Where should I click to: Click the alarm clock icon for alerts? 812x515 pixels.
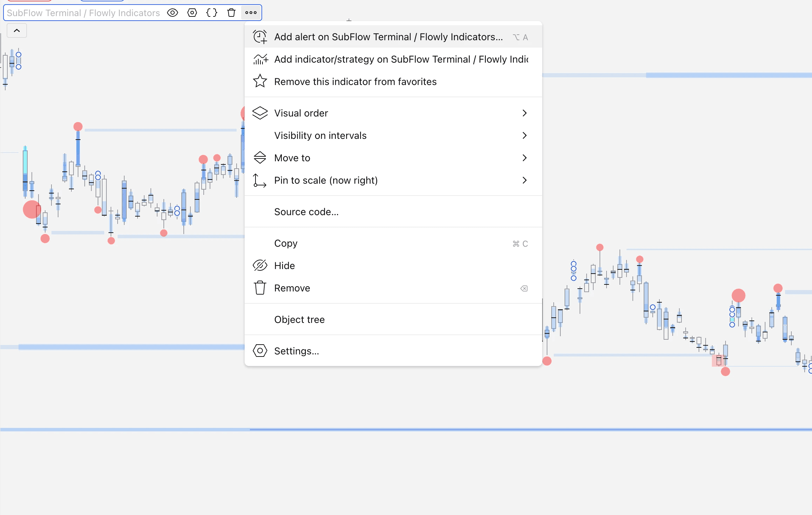click(260, 36)
